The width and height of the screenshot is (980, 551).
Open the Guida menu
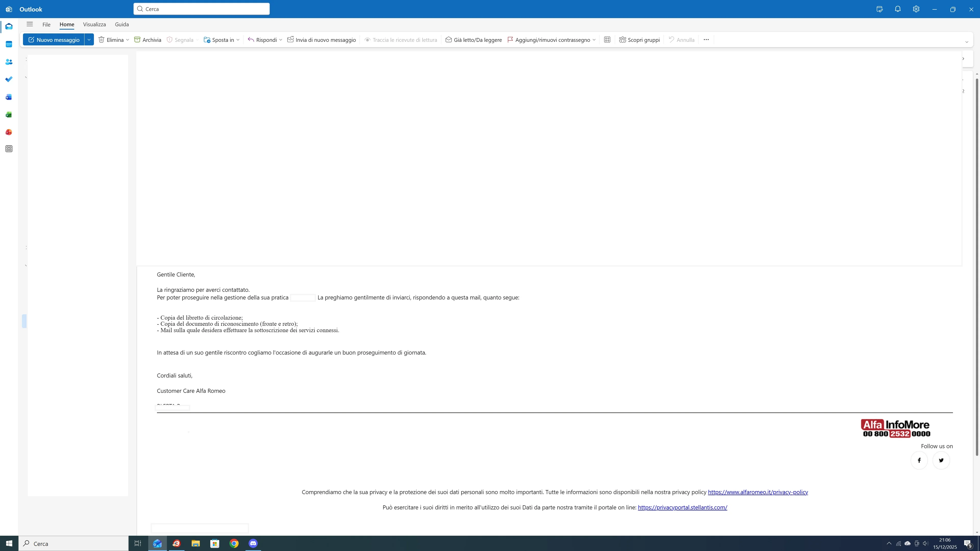tap(122, 24)
